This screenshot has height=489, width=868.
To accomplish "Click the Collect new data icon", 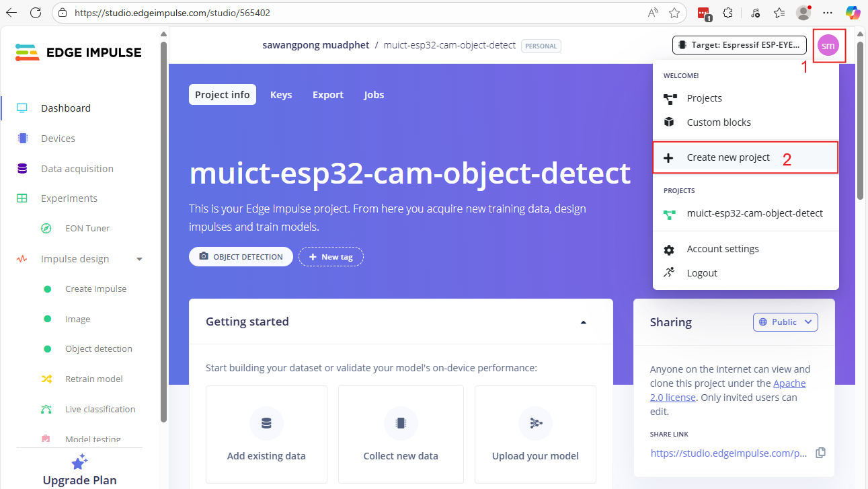I will pos(401,423).
